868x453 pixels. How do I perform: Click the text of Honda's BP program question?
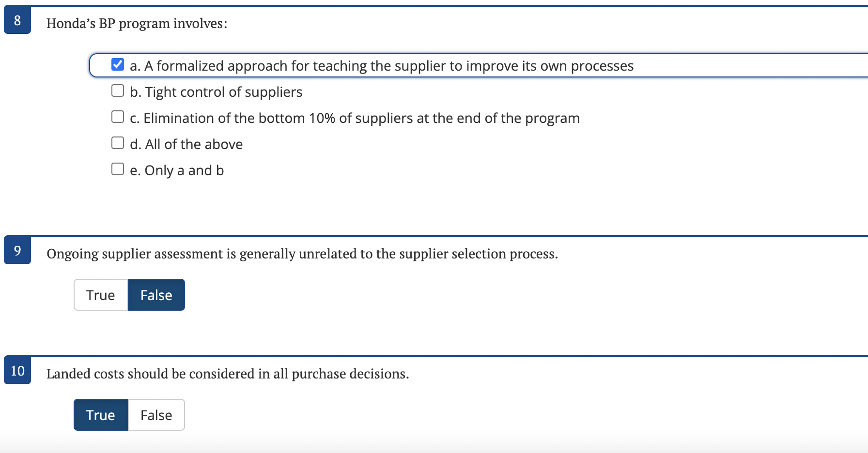137,23
